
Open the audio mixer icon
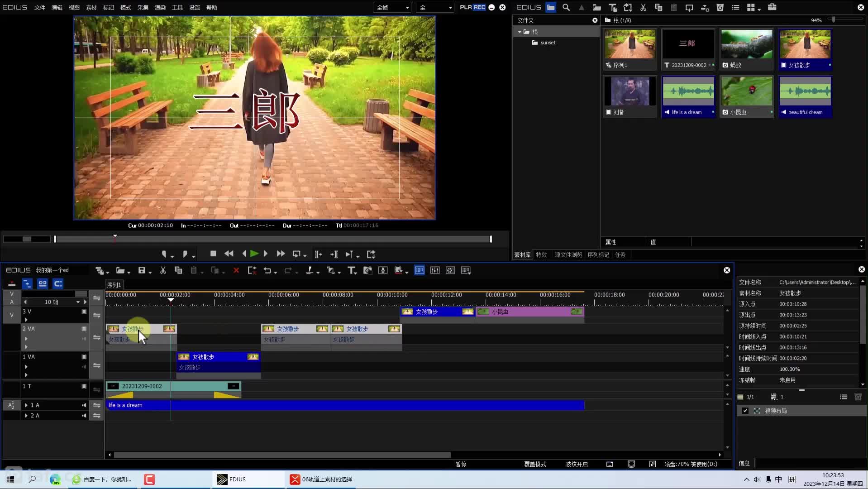pyautogui.click(x=435, y=270)
